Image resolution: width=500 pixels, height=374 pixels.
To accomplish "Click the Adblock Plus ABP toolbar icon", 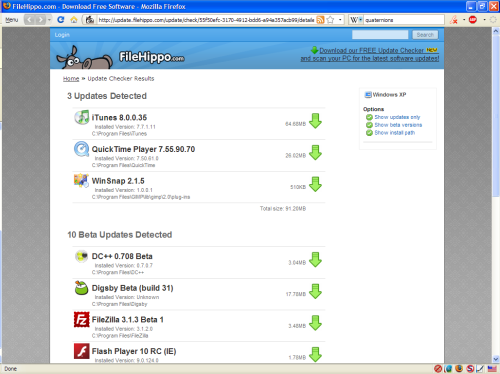I will (473, 20).
